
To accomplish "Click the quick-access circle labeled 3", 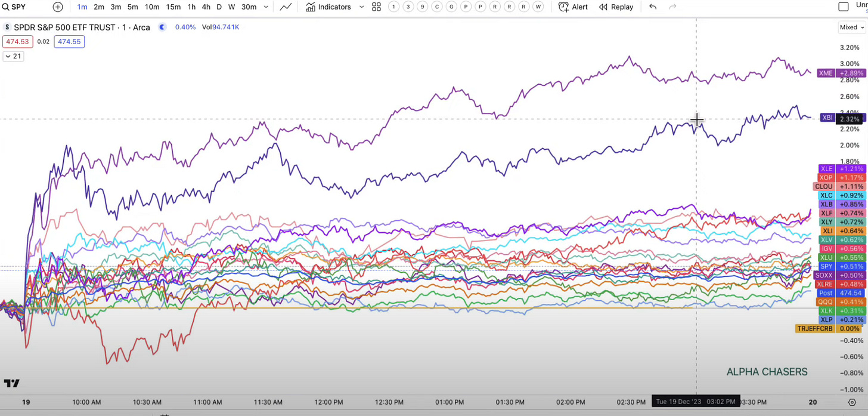I will [x=408, y=7].
